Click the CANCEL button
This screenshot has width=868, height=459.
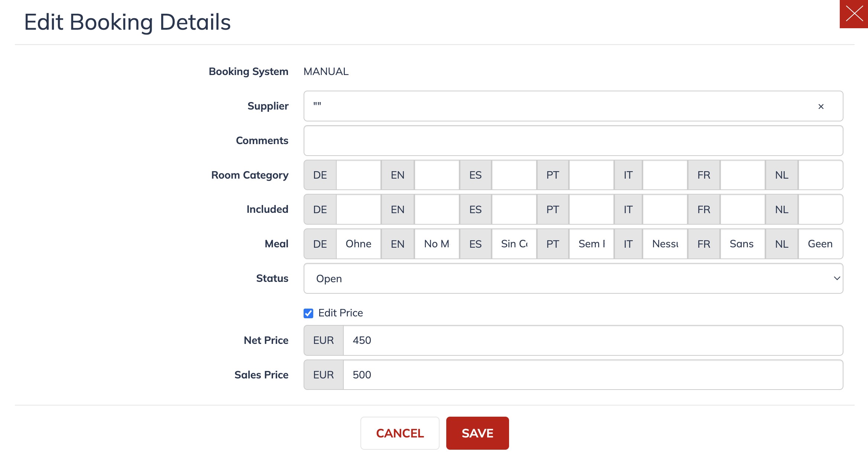click(400, 433)
